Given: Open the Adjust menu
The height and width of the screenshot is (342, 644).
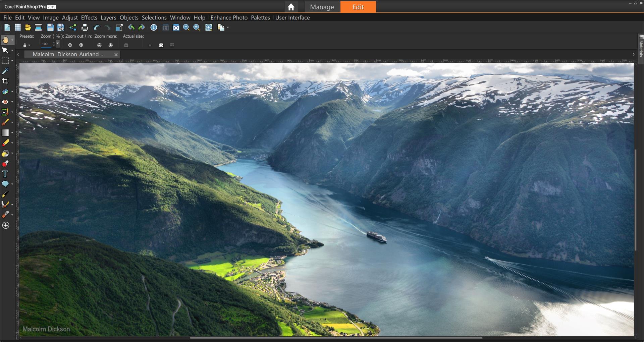Looking at the screenshot, I should [x=69, y=18].
